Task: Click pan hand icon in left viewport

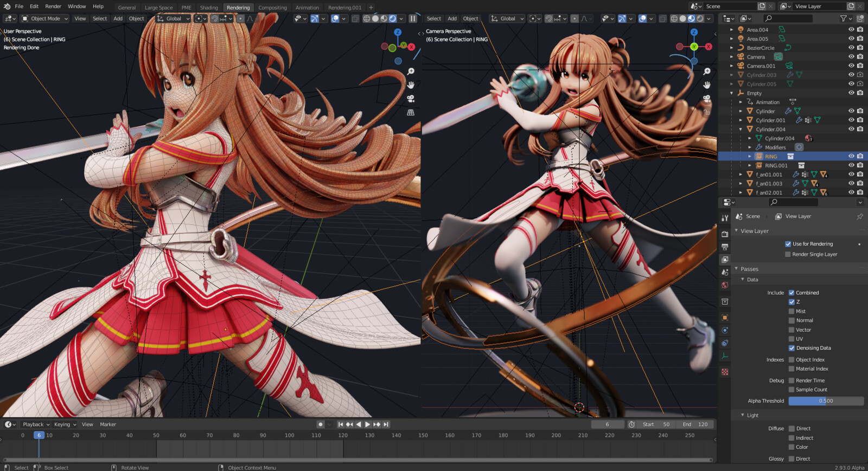Action: pos(411,85)
